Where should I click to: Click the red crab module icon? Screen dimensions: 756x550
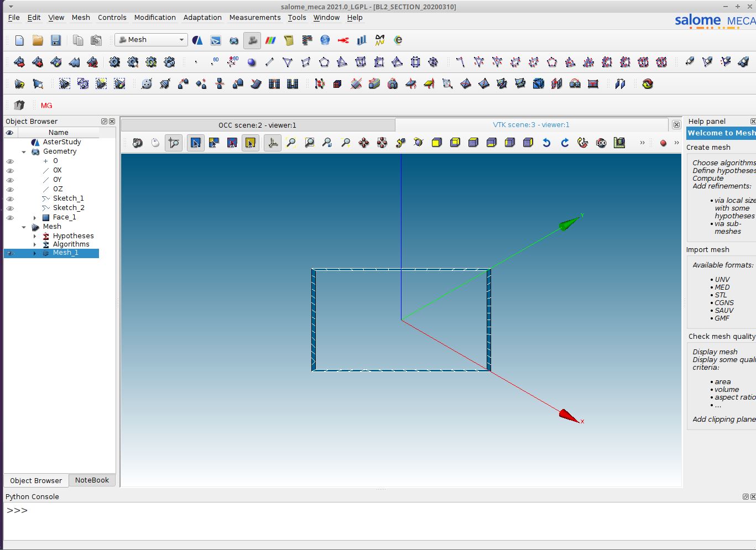point(343,40)
